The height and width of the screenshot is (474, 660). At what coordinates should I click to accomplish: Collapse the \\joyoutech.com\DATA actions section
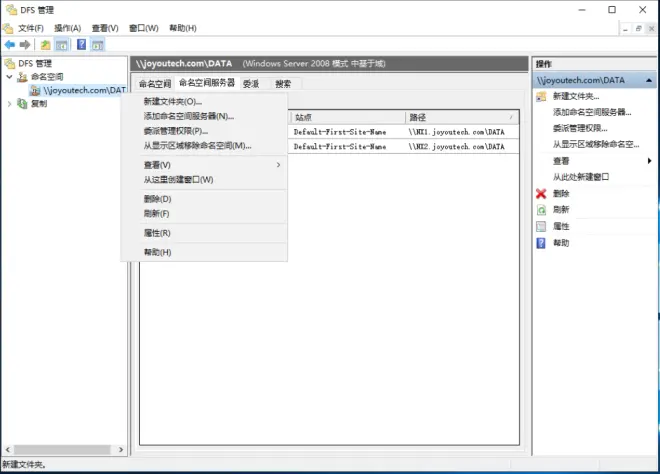pos(649,80)
